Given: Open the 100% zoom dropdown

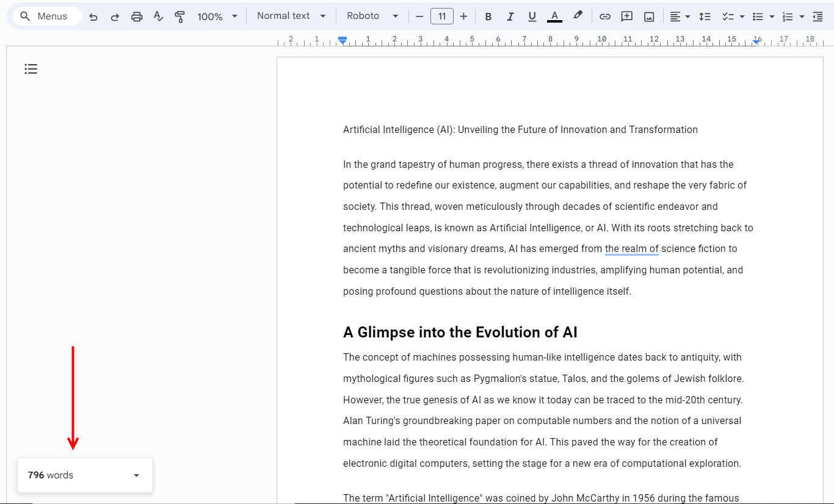Looking at the screenshot, I should click(217, 16).
